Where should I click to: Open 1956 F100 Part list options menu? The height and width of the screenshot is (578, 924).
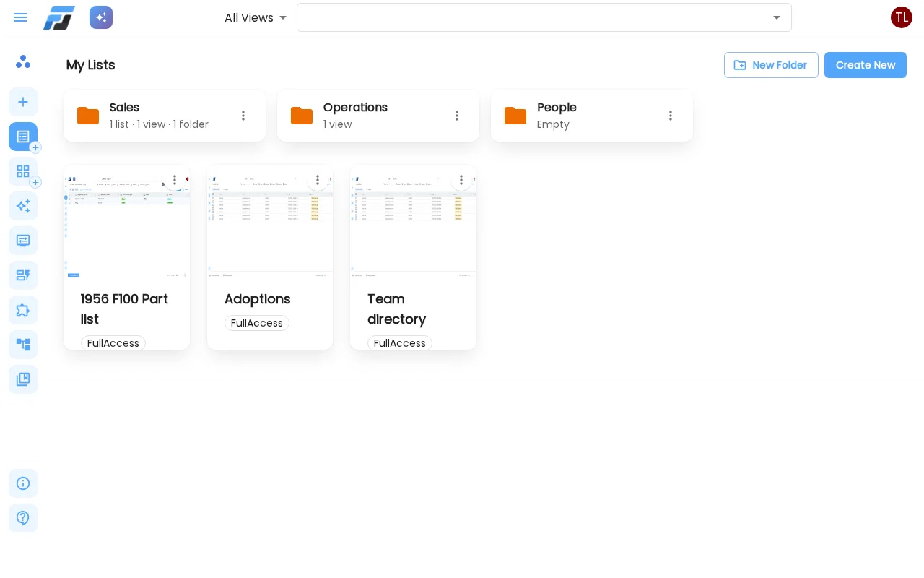174,180
